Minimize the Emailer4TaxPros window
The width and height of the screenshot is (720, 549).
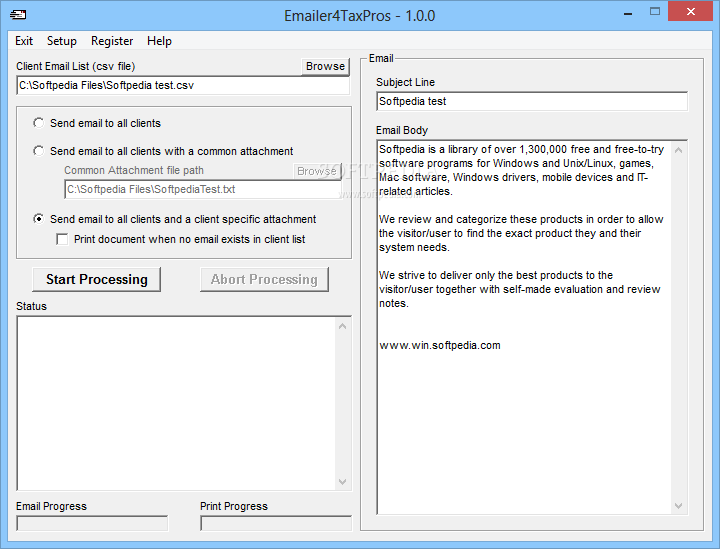pos(628,13)
